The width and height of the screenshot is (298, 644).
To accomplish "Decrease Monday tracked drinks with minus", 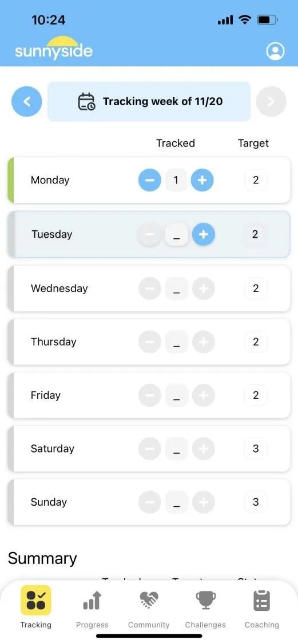I will click(x=150, y=181).
